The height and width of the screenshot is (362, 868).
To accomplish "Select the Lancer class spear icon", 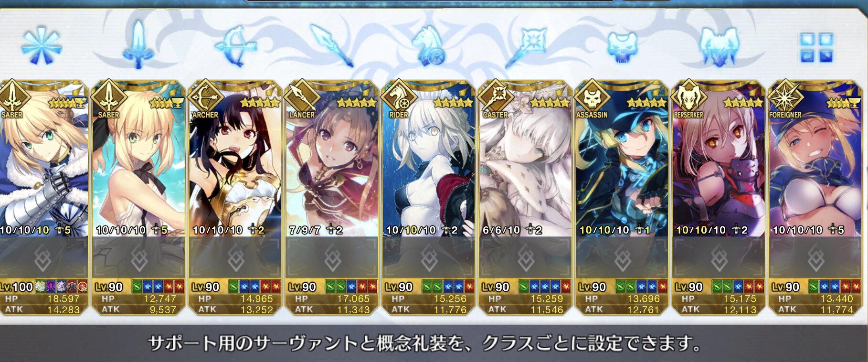I will tap(332, 46).
